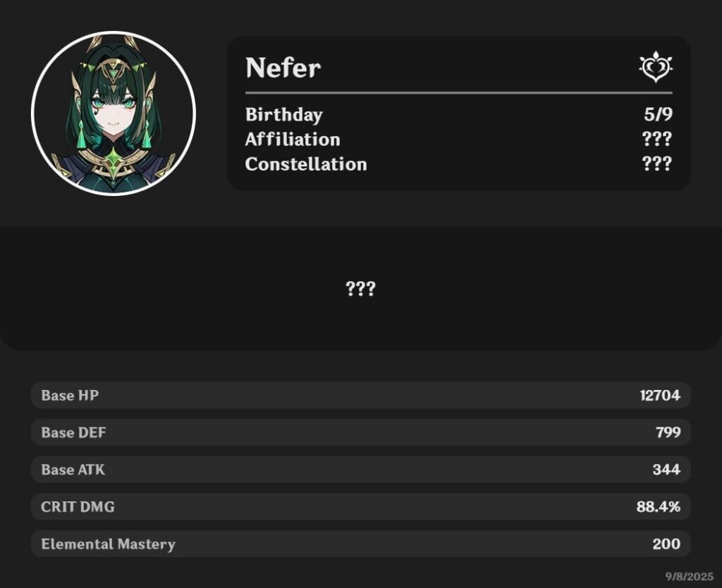Toggle the ??? description placeholder panel
Screen dimensions: 722x588
pyautogui.click(x=361, y=288)
